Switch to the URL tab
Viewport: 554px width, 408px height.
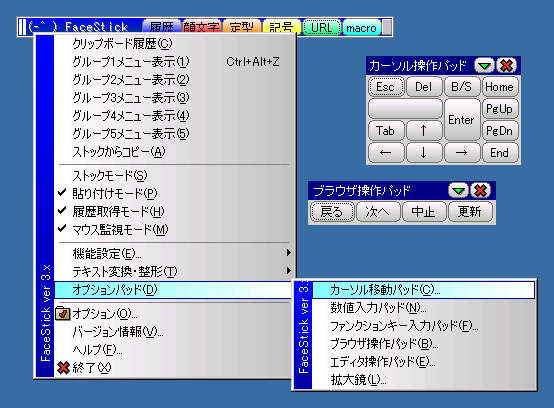coord(322,27)
